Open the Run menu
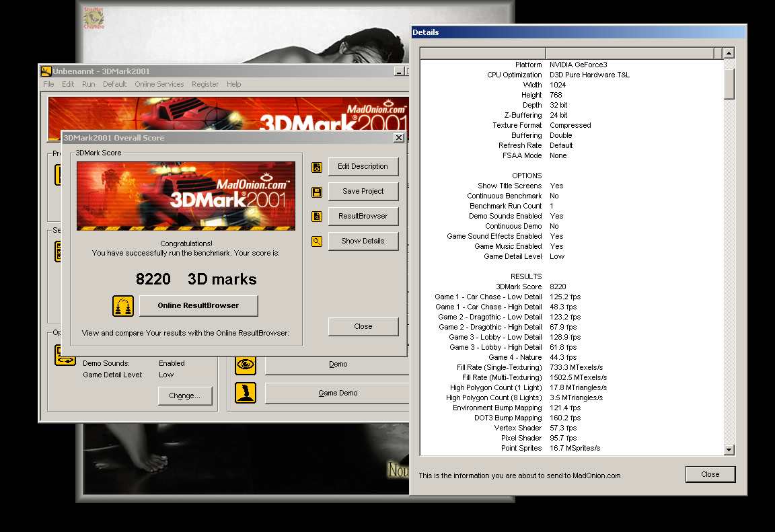775x532 pixels. (89, 85)
